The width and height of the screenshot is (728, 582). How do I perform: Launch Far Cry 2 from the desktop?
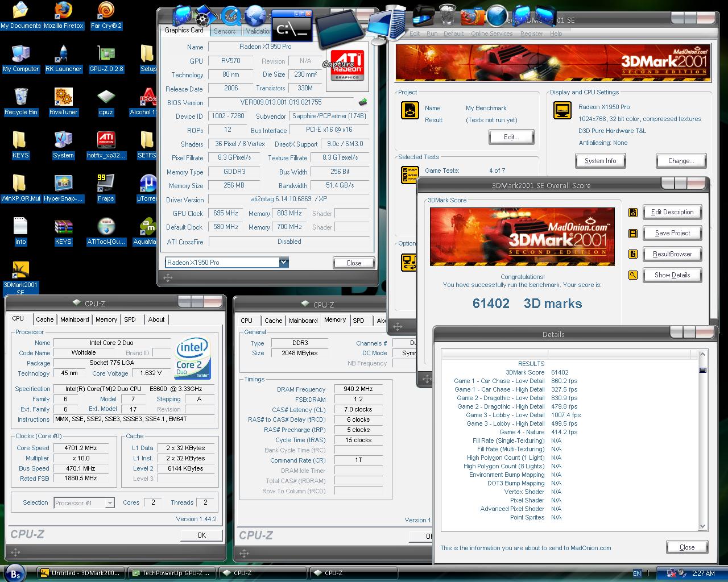[x=106, y=15]
